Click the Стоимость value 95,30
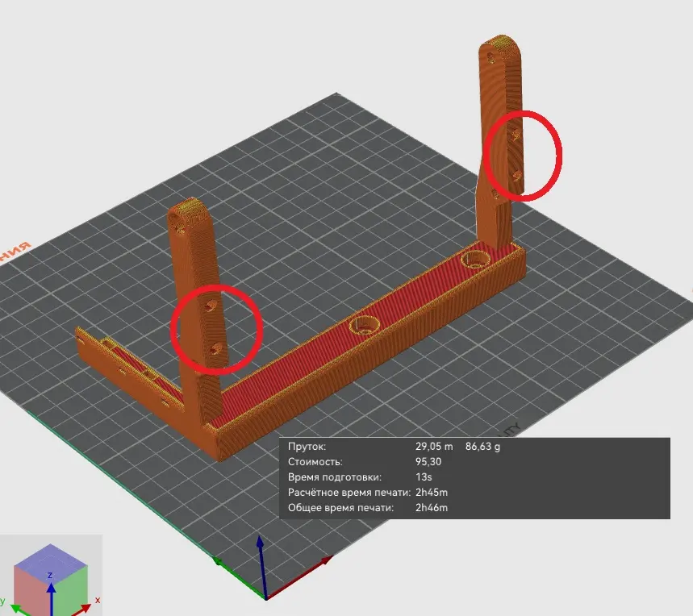The width and height of the screenshot is (693, 616). 428,462
